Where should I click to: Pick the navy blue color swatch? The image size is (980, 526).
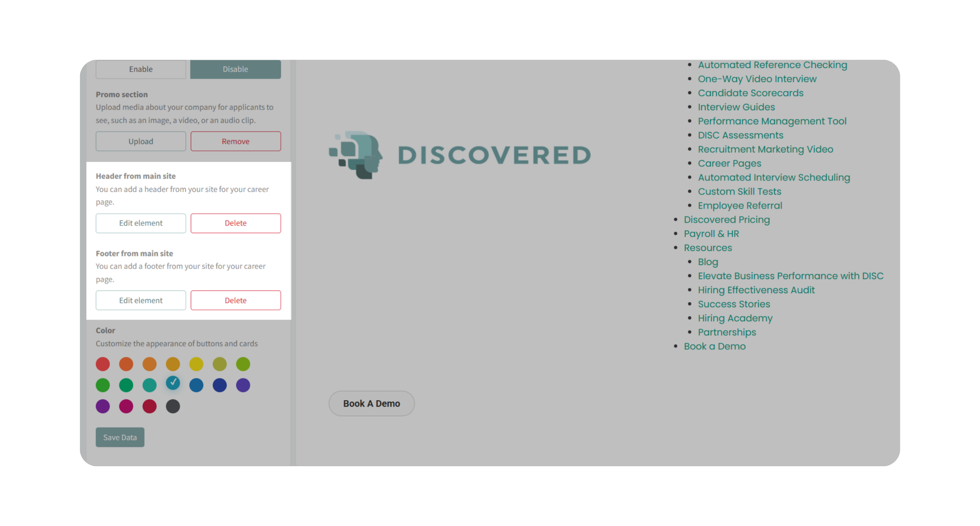220,385
